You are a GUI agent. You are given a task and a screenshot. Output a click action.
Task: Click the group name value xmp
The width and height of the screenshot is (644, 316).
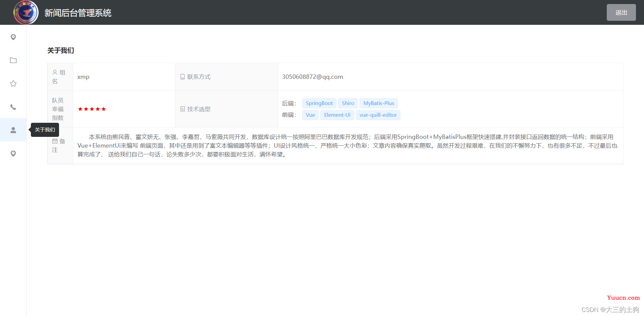pyautogui.click(x=83, y=77)
